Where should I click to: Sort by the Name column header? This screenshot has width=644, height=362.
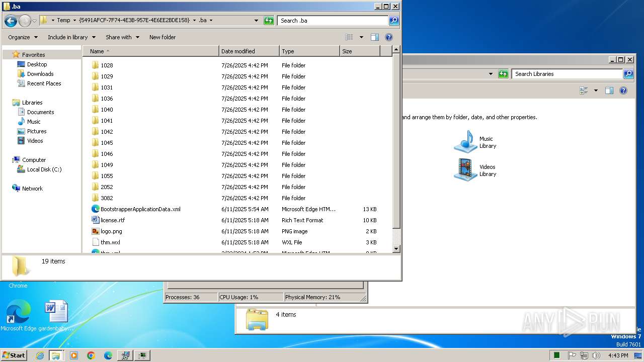(x=151, y=51)
